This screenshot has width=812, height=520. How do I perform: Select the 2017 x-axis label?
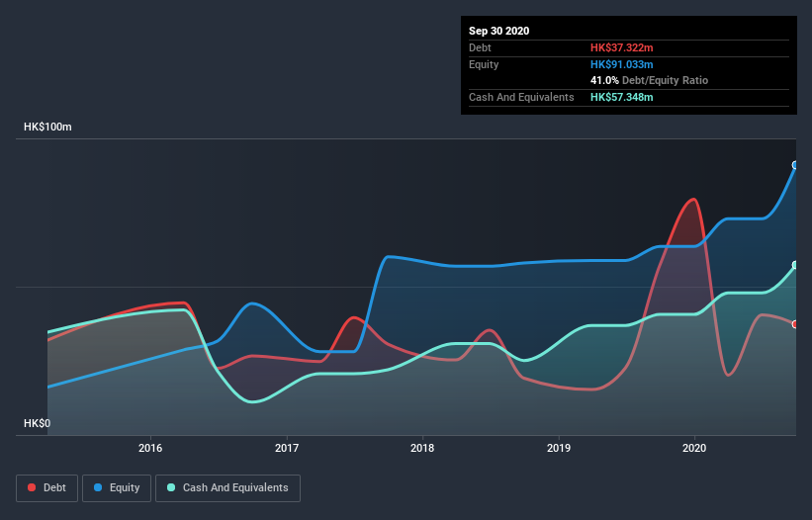coord(287,448)
